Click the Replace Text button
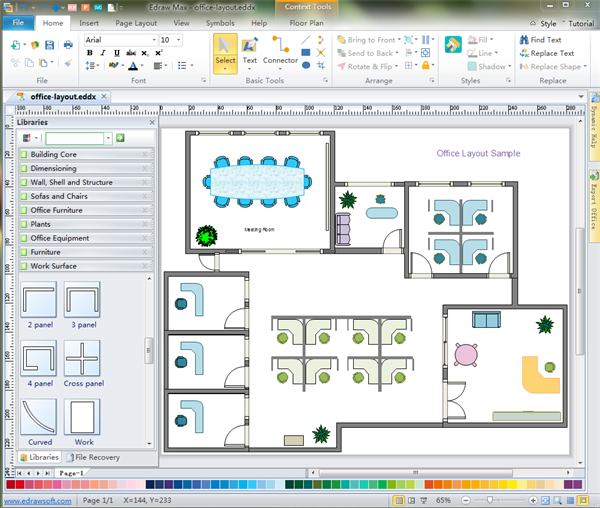This screenshot has height=508, width=600. (x=545, y=53)
